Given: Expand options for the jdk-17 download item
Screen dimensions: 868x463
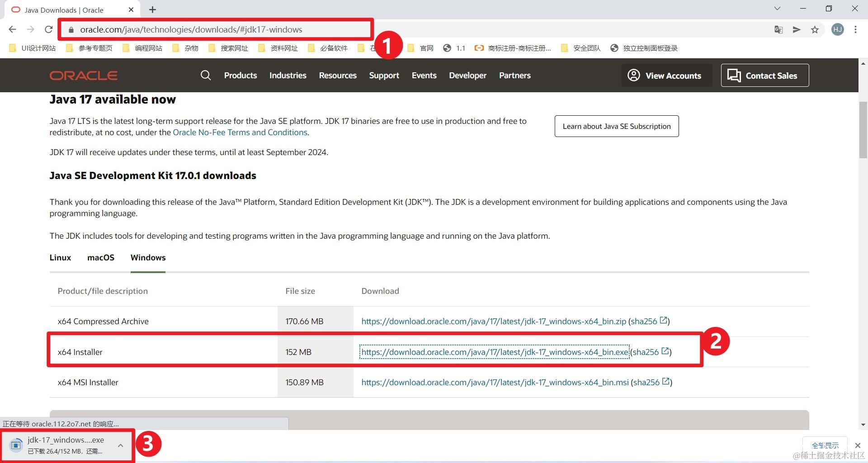Looking at the screenshot, I should tap(121, 445).
